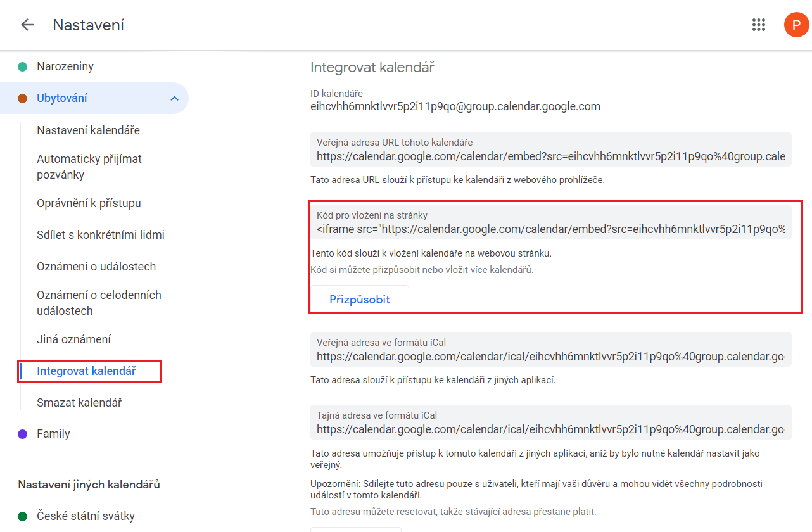Viewport: 812px width, 532px height.
Task: Select Jiná oznámení in sidebar
Action: [74, 339]
